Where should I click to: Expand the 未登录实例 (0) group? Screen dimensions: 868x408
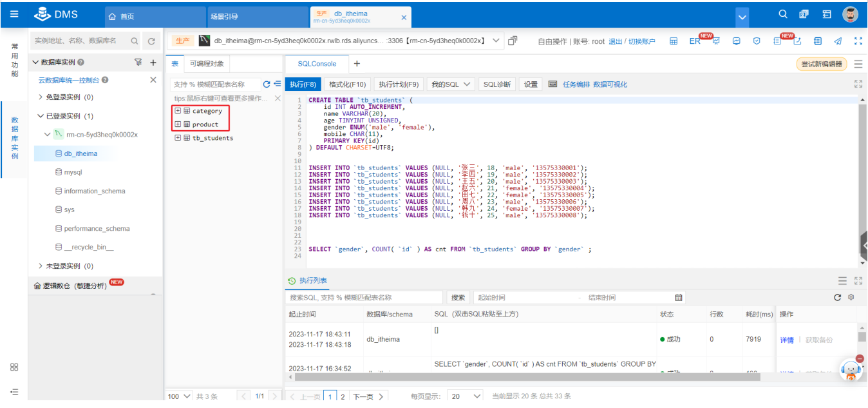[41, 266]
